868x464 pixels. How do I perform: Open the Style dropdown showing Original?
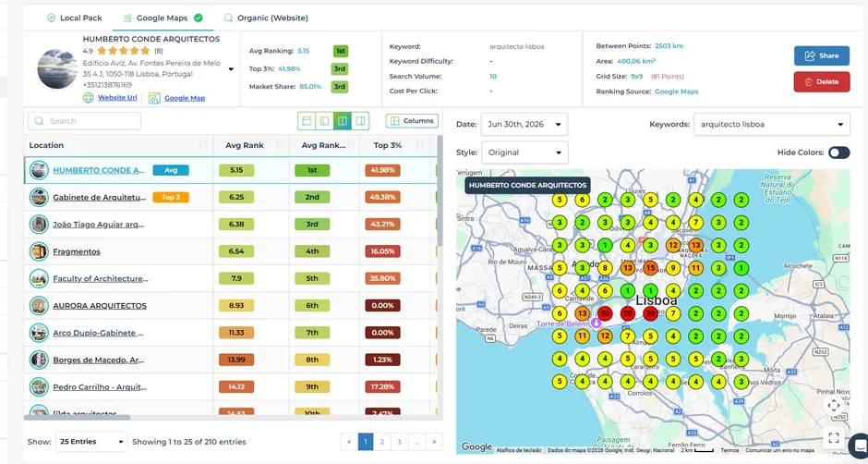[524, 153]
